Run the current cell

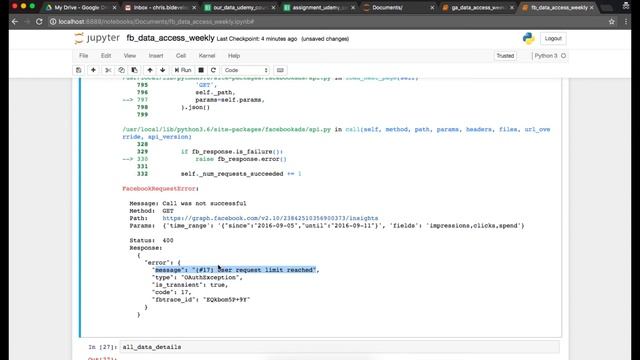(183, 70)
